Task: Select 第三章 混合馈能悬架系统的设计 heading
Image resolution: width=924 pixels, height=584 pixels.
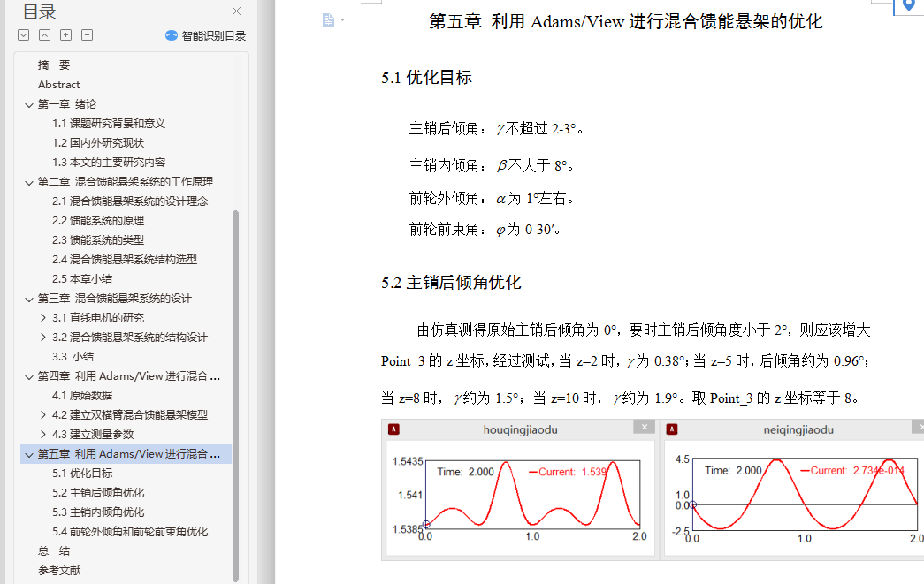Action: click(x=114, y=299)
